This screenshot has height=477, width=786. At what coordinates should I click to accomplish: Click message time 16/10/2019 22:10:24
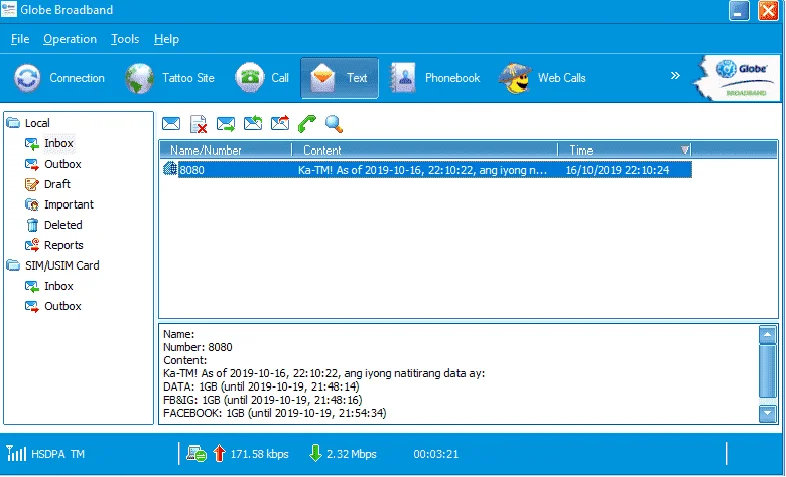click(x=618, y=170)
